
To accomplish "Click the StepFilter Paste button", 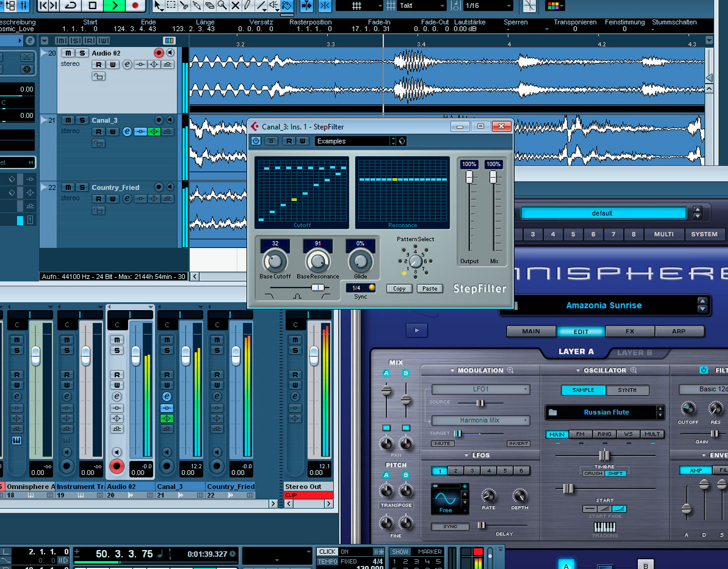I will (430, 289).
